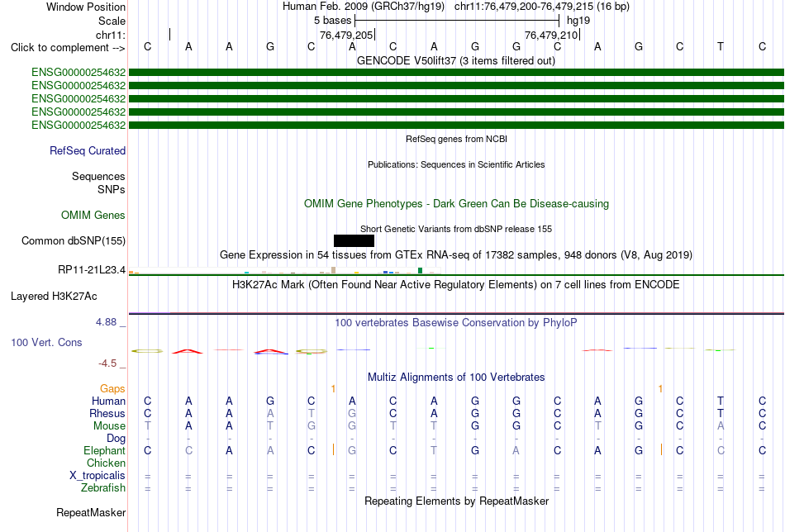
Task: Select the 'Zebrafish' alignment row label
Action: point(103,487)
